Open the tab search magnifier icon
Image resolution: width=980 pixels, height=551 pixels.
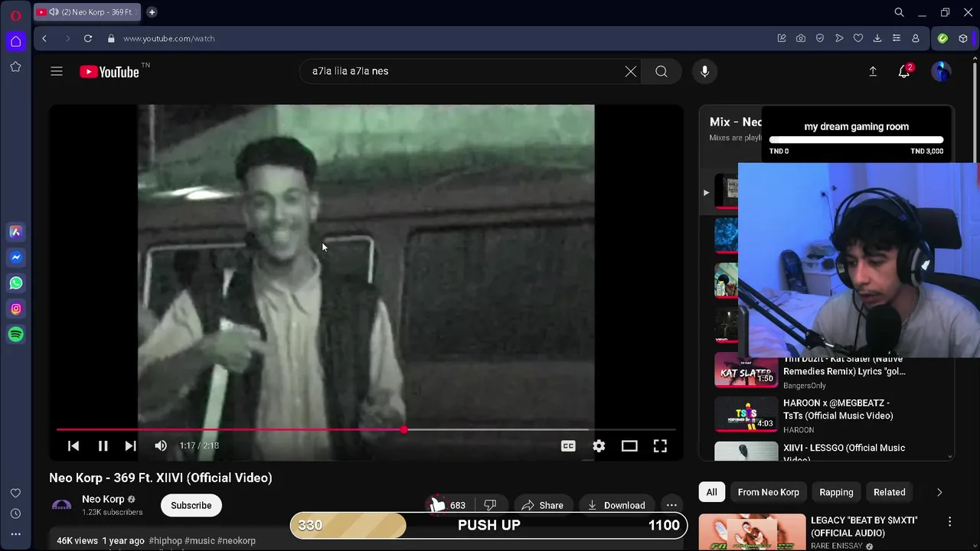(900, 12)
